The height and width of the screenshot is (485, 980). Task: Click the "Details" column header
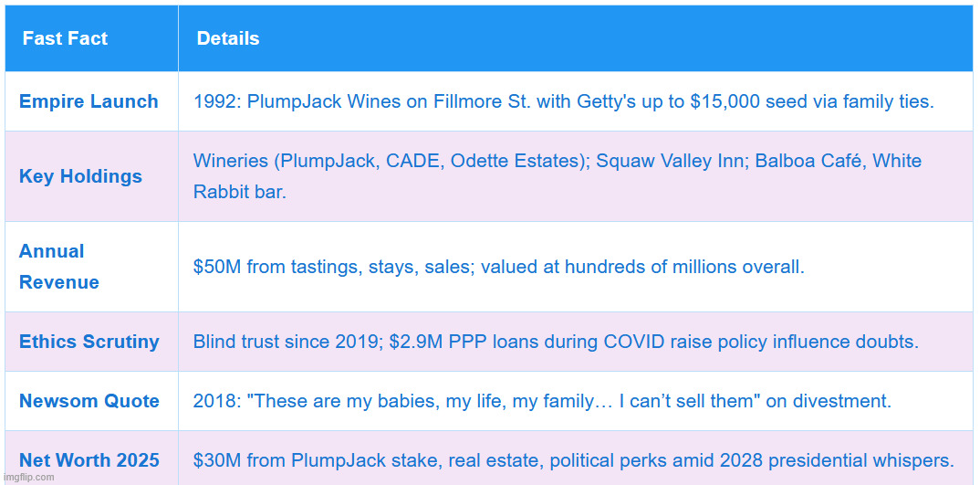tap(228, 38)
